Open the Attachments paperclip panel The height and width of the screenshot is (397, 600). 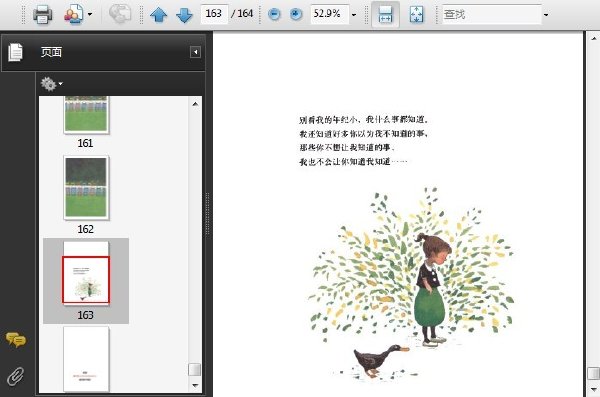pos(16,376)
